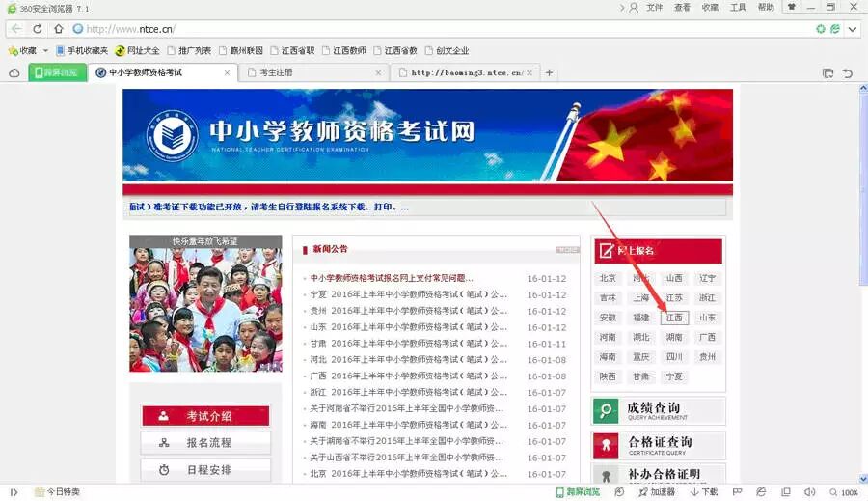
Task: Open the 创文企业 bookmark
Action: tap(447, 50)
